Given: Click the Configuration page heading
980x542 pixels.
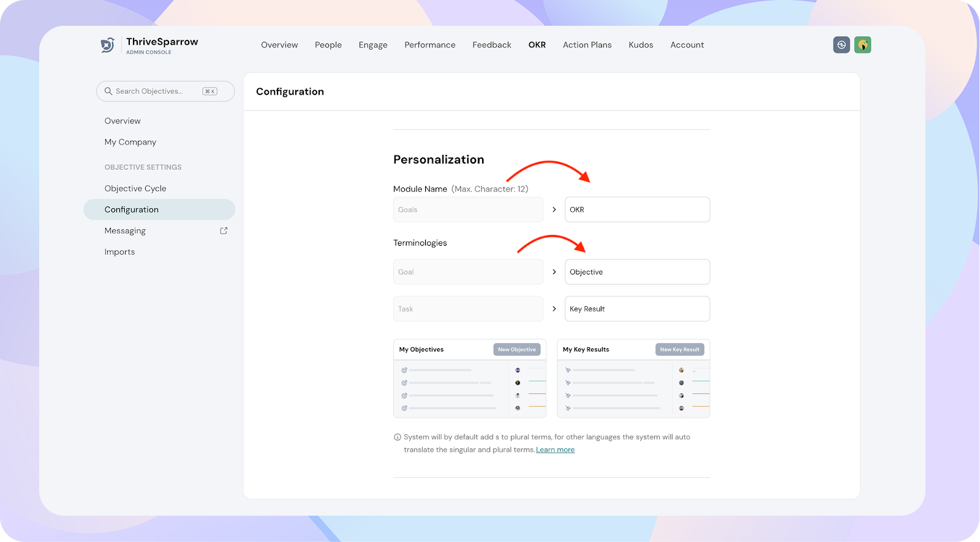Looking at the screenshot, I should [290, 92].
